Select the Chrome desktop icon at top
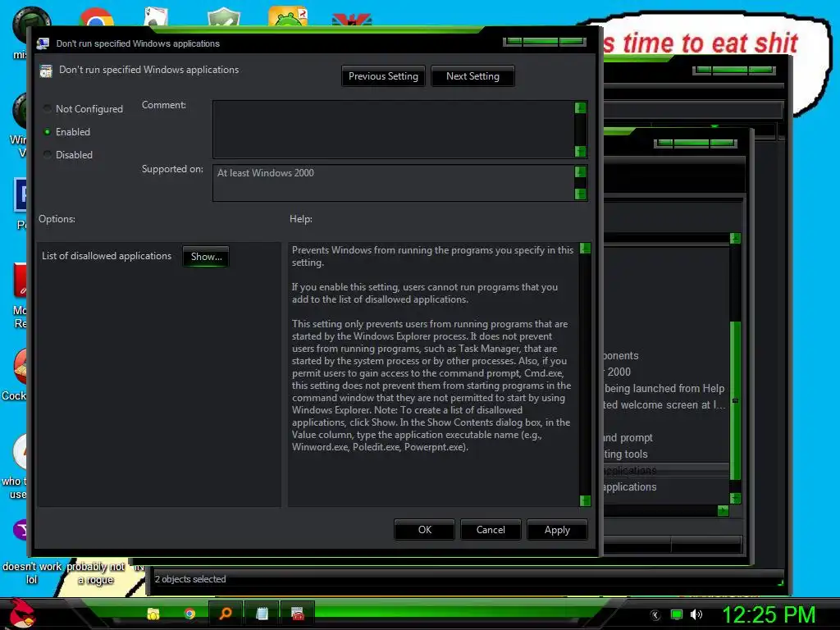840x630 pixels. pyautogui.click(x=97, y=17)
